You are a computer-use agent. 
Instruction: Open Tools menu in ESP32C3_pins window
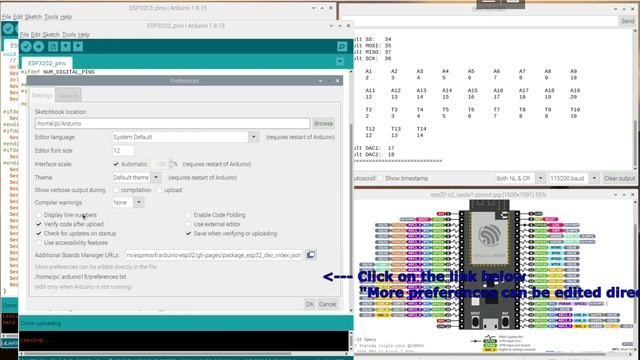[x=51, y=17]
